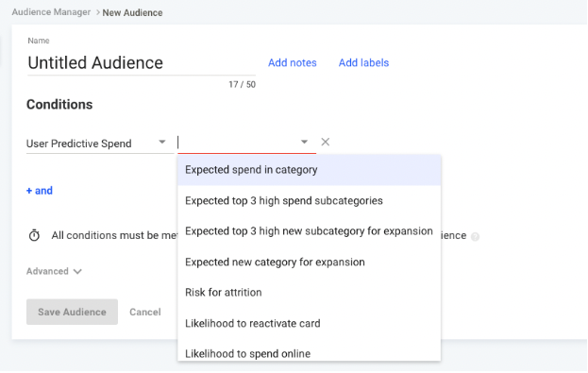Click the stopwatch icon beside conditions text
This screenshot has height=373, width=588.
click(34, 235)
